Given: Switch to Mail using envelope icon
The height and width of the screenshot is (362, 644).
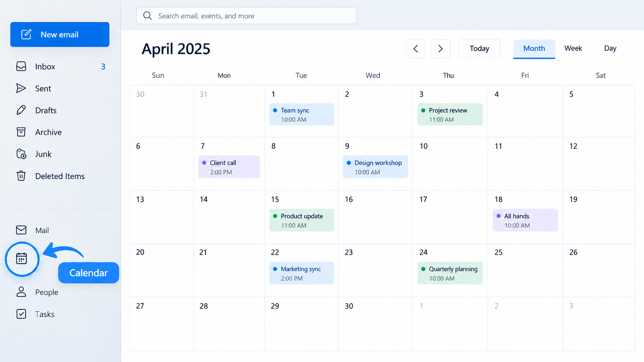Looking at the screenshot, I should pyautogui.click(x=21, y=230).
